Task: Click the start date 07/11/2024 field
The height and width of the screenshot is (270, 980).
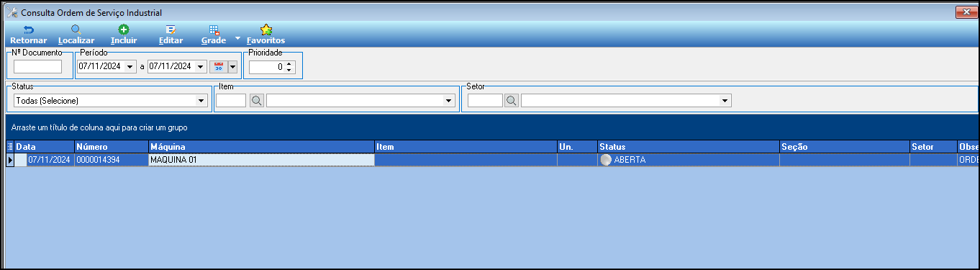Action: pos(101,67)
